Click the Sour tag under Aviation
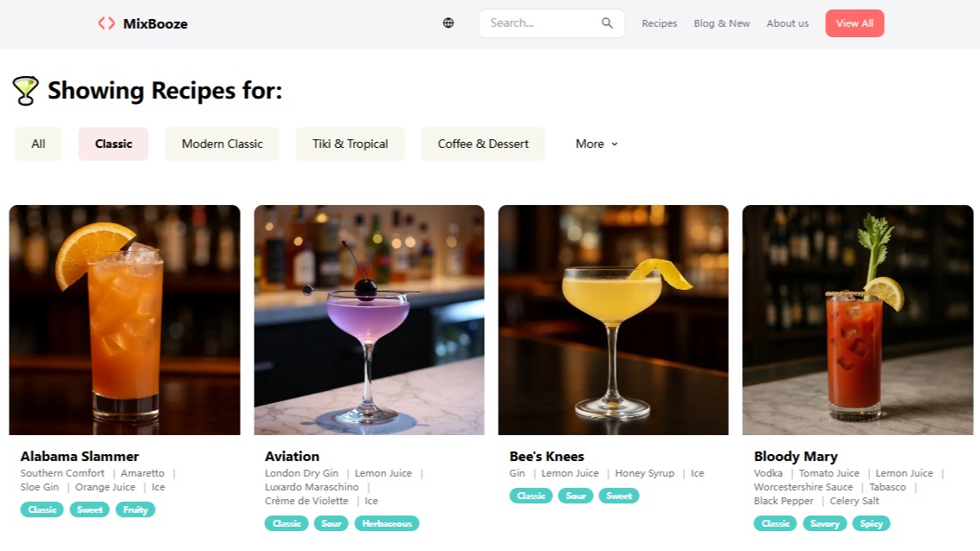Viewport: 980px width, 551px height. pos(331,523)
